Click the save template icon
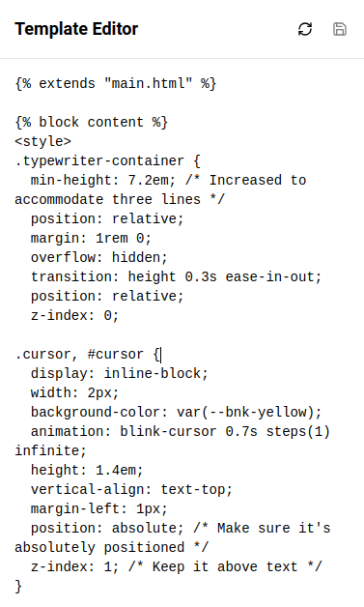 340,29
